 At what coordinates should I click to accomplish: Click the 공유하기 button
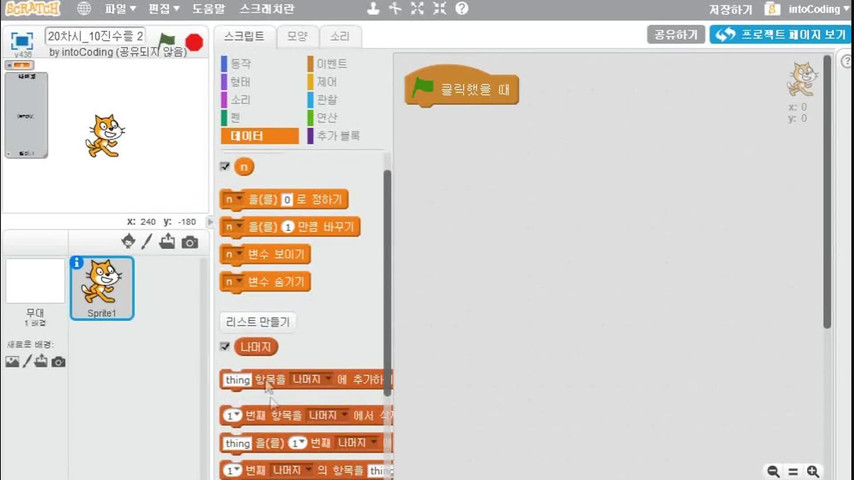coord(676,34)
